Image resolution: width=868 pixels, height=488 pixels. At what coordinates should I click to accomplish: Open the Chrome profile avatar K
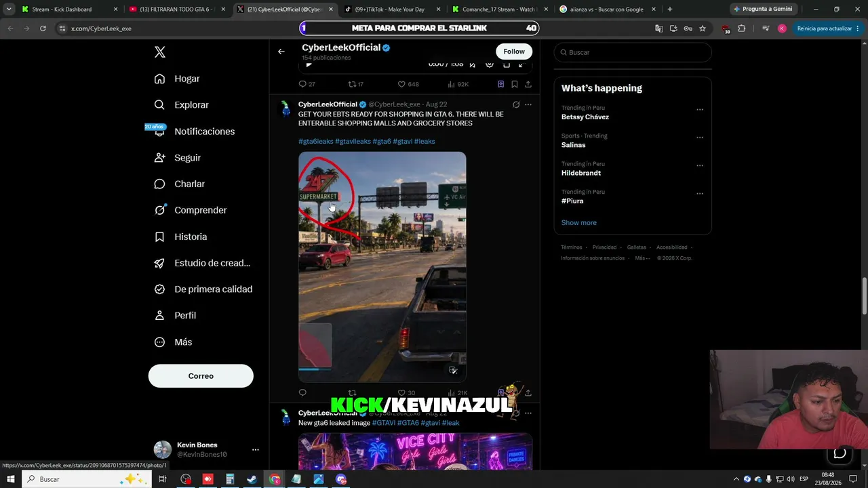(x=782, y=28)
